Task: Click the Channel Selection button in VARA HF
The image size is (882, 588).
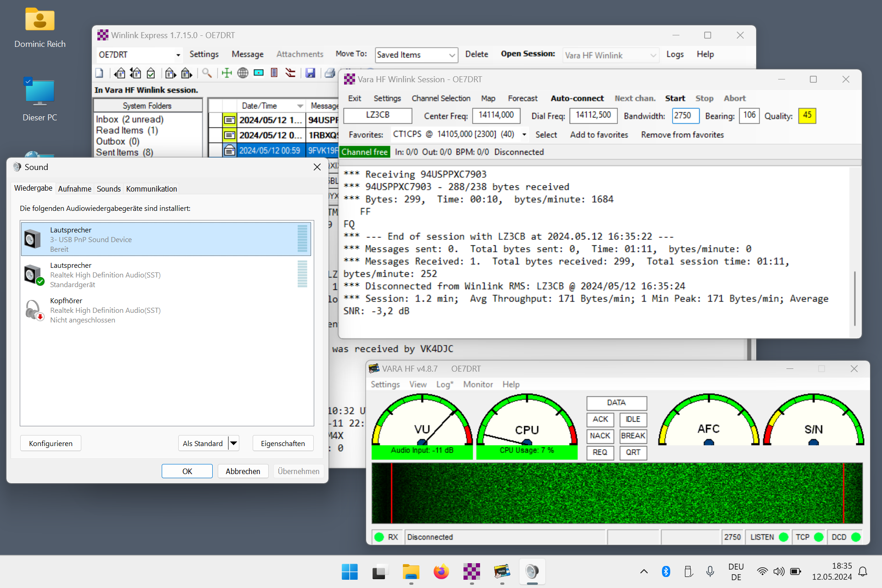Action: [x=441, y=98]
